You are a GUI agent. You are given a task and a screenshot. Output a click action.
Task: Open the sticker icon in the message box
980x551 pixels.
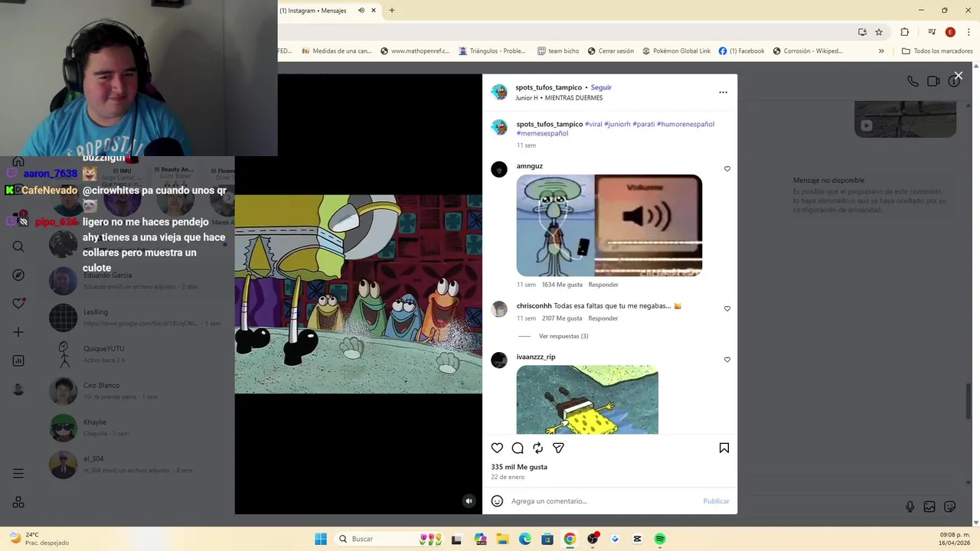[950, 507]
